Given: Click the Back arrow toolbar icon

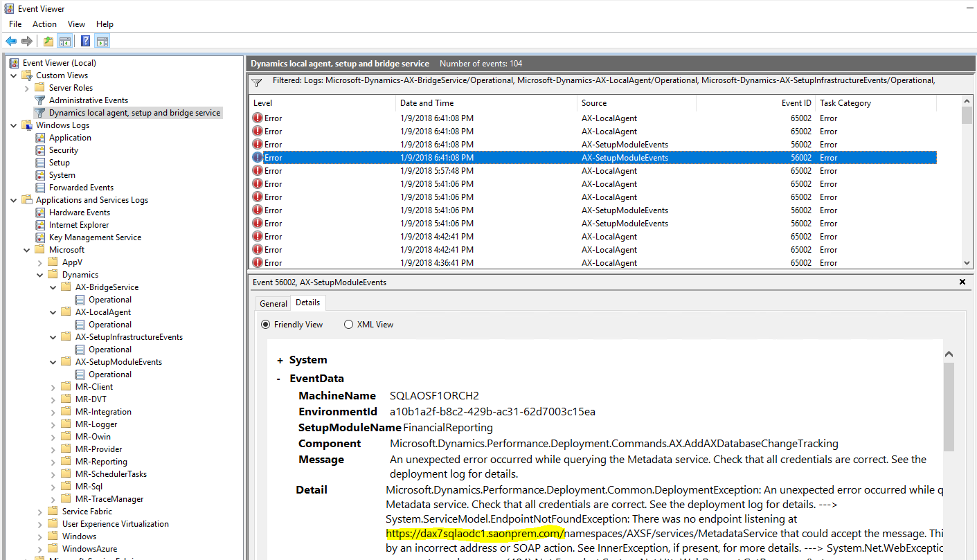Looking at the screenshot, I should click(11, 42).
